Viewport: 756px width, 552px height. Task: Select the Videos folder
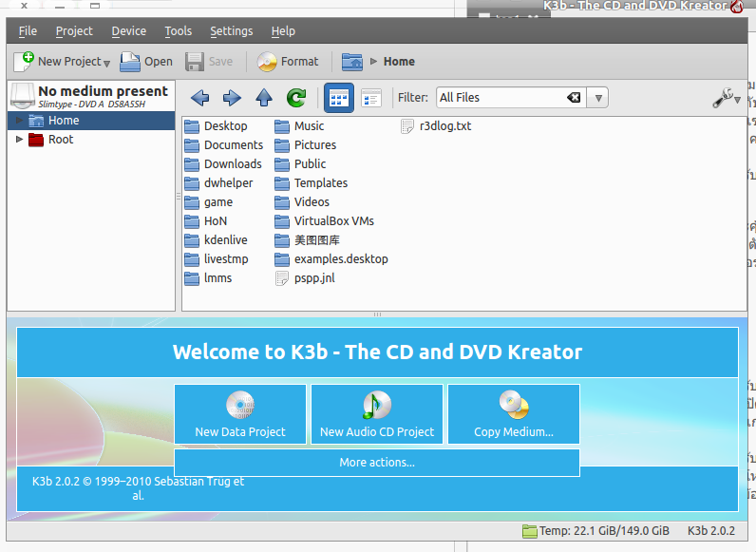[302, 202]
